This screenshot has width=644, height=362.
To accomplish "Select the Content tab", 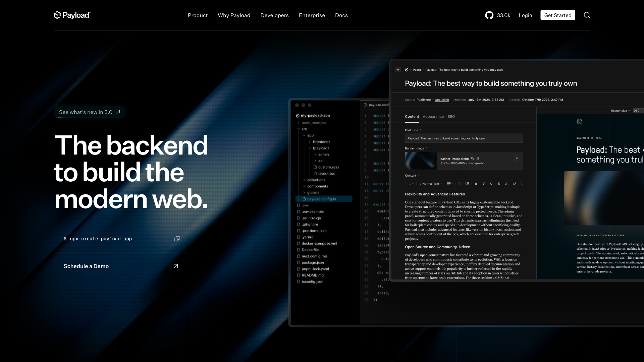I will click(x=412, y=117).
